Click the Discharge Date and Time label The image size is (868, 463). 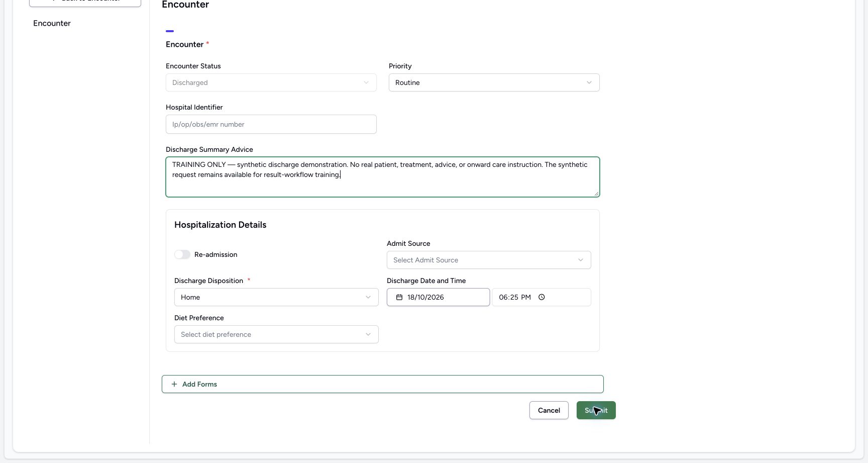point(426,281)
